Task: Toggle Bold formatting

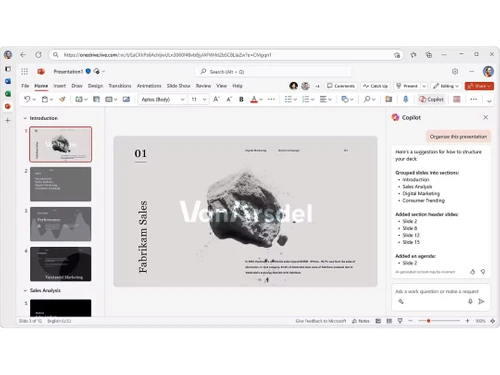Action: pyautogui.click(x=241, y=99)
